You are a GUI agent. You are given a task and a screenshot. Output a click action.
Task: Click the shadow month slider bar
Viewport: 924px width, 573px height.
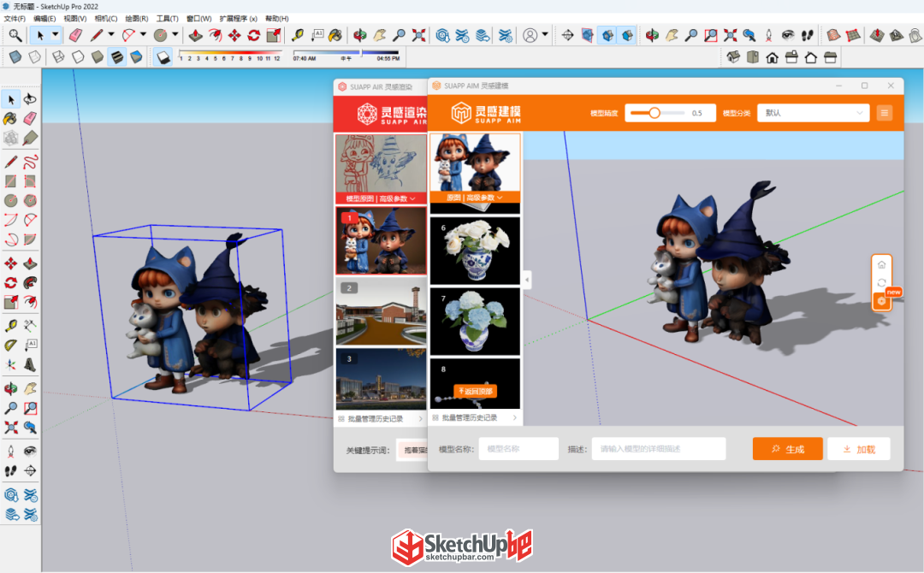point(230,52)
